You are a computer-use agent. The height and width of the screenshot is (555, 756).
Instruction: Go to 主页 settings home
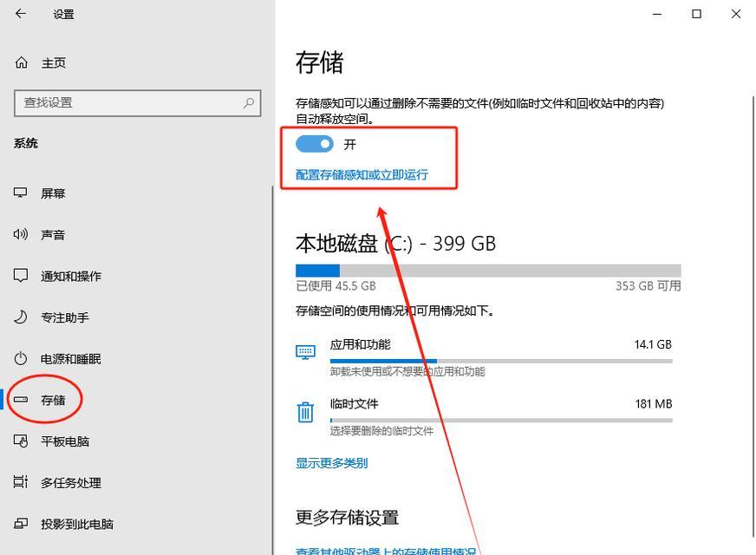point(137,62)
